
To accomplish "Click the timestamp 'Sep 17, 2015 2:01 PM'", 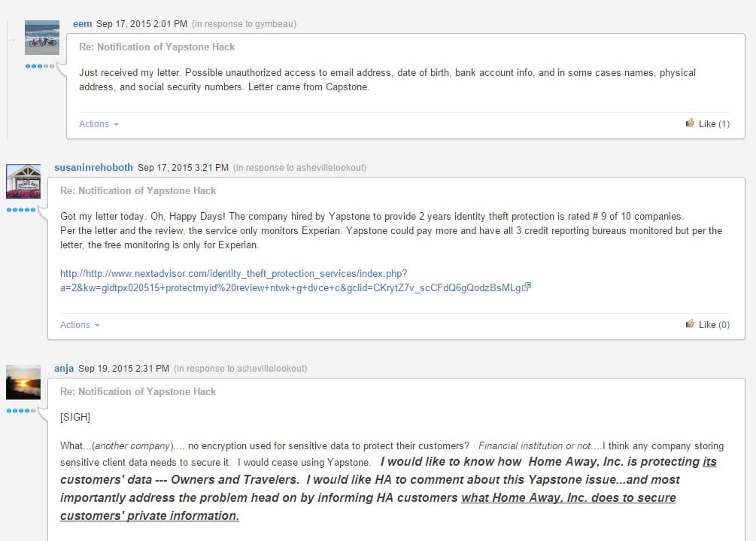I will [x=141, y=23].
